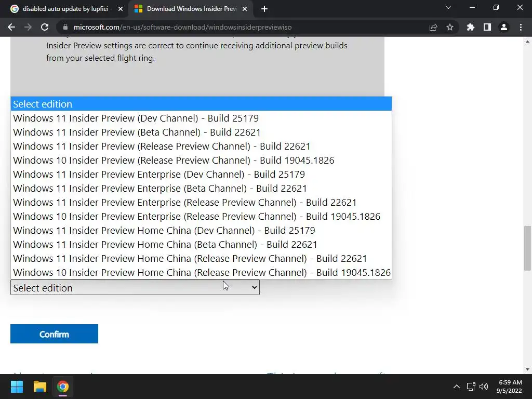
Task: Close the 'disabled auto update' tab
Action: [121, 9]
